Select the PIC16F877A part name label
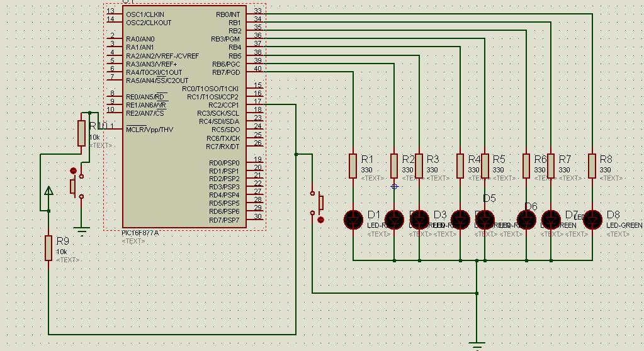The image size is (644, 351). click(141, 233)
